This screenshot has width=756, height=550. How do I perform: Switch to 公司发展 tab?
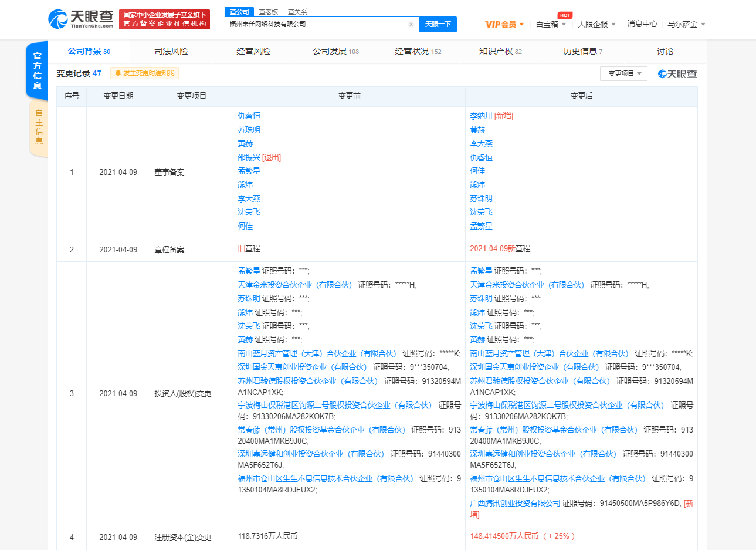click(335, 52)
